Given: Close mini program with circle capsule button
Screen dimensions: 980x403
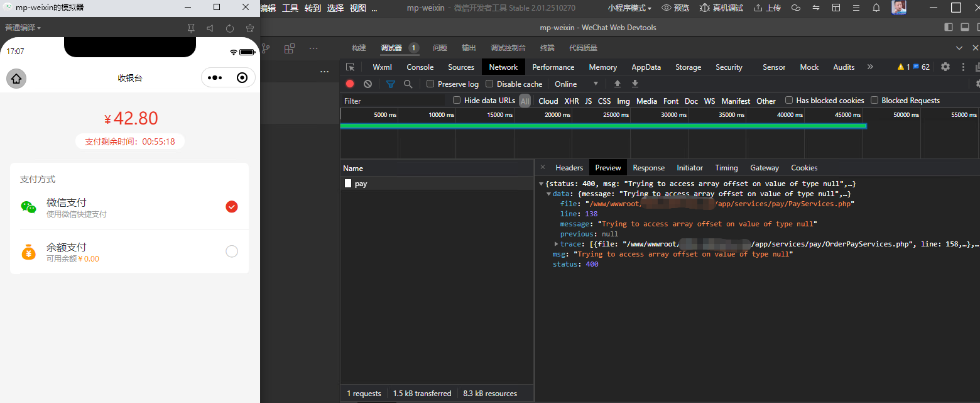Looking at the screenshot, I should point(242,78).
